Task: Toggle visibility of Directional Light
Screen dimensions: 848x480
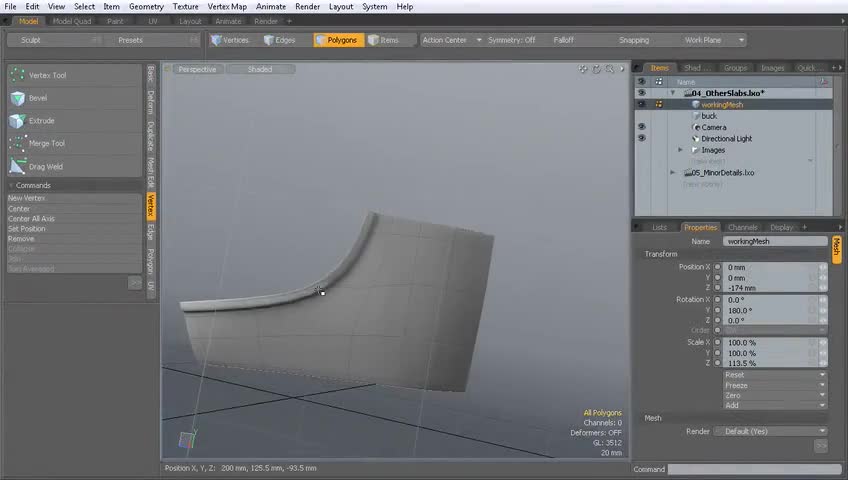Action: tap(641, 139)
